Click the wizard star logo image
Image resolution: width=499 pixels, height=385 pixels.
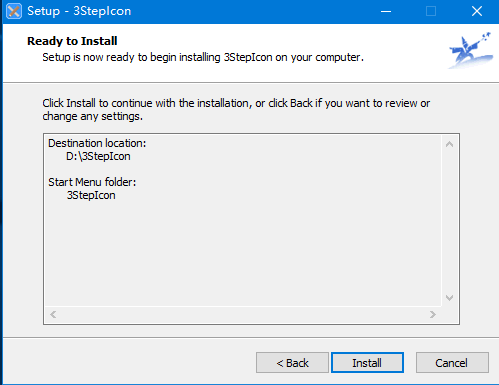(470, 50)
